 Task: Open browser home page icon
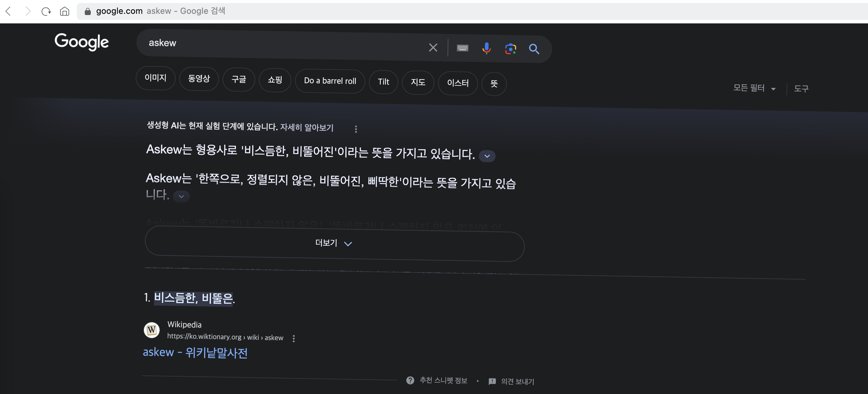(64, 11)
